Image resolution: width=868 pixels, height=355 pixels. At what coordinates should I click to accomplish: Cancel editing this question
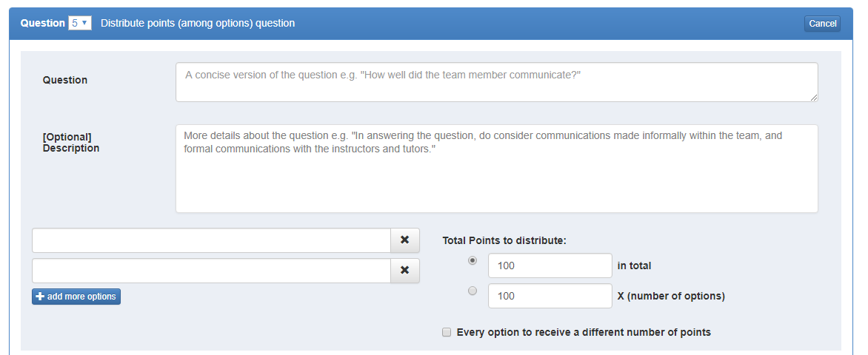tap(822, 24)
